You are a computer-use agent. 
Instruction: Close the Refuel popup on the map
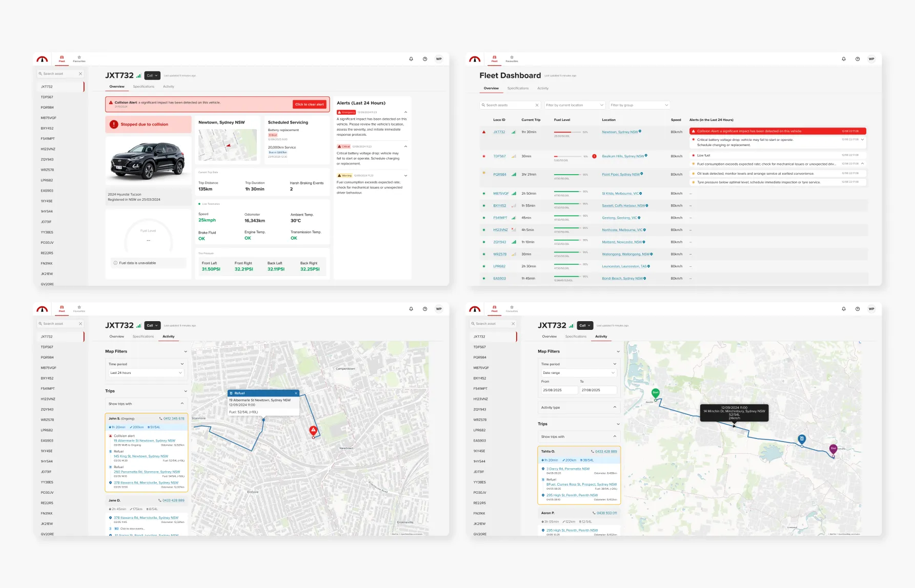point(296,393)
